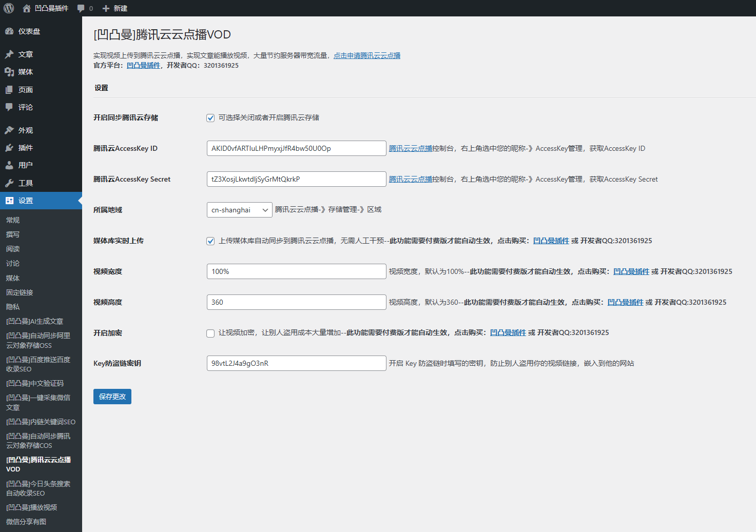Open the 文章 label in the sidebar
The image size is (756, 532).
point(26,54)
